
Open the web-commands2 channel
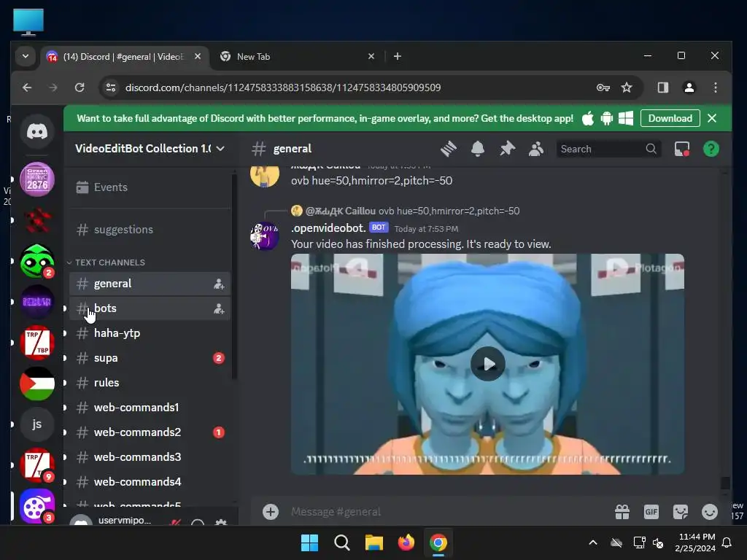150,432
